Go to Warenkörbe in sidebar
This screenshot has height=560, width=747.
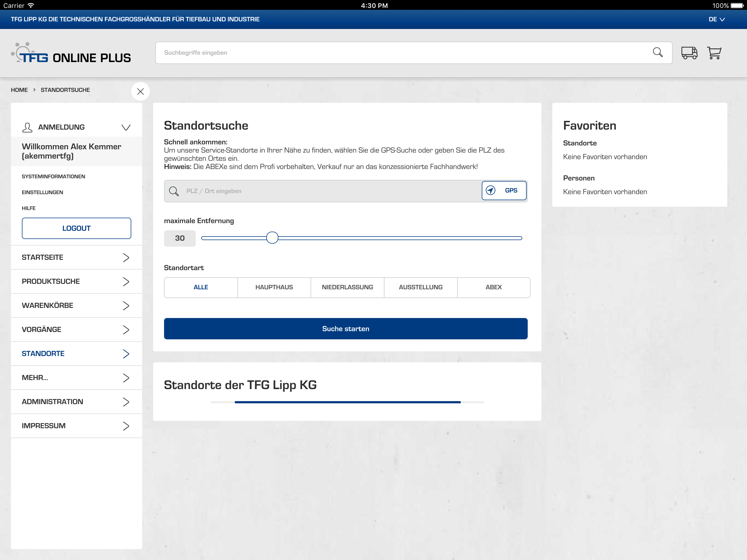pyautogui.click(x=76, y=305)
